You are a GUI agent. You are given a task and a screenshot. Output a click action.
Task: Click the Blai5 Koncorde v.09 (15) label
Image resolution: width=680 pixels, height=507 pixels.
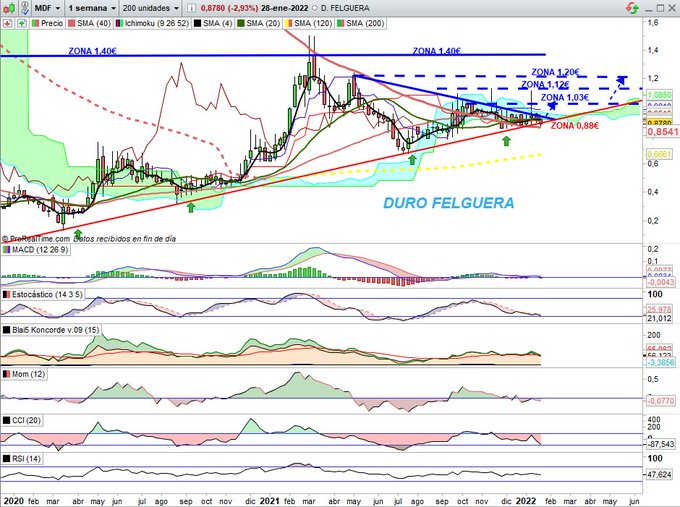(x=56, y=330)
